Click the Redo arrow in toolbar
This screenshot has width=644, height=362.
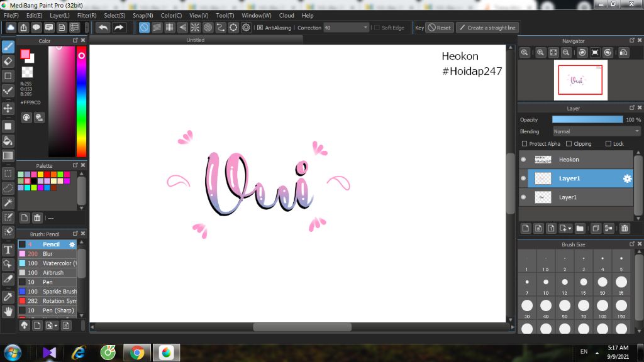pos(119,28)
